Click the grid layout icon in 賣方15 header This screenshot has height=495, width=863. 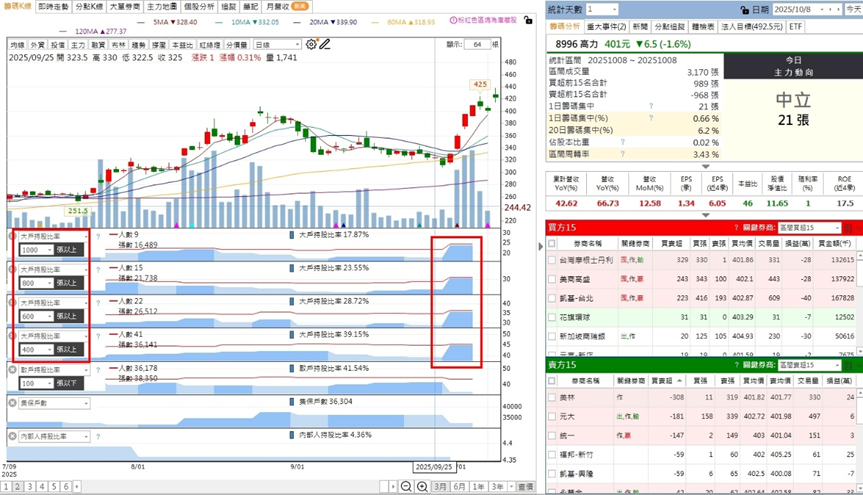point(848,365)
